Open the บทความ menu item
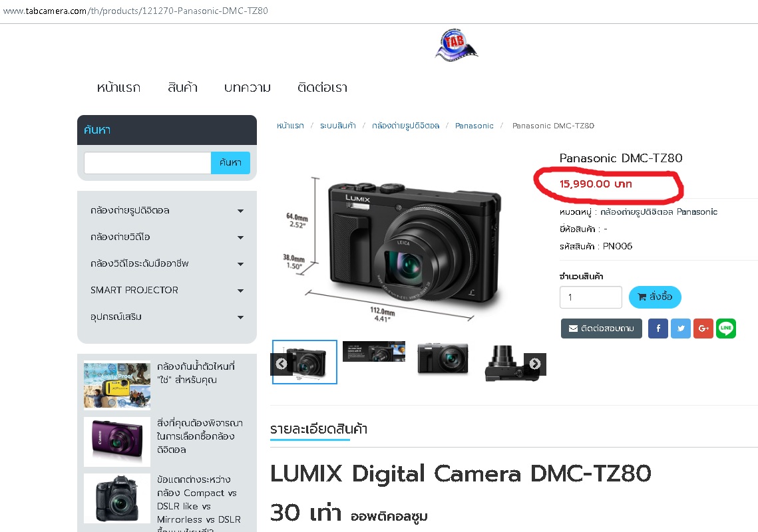The height and width of the screenshot is (532, 758). coord(247,87)
